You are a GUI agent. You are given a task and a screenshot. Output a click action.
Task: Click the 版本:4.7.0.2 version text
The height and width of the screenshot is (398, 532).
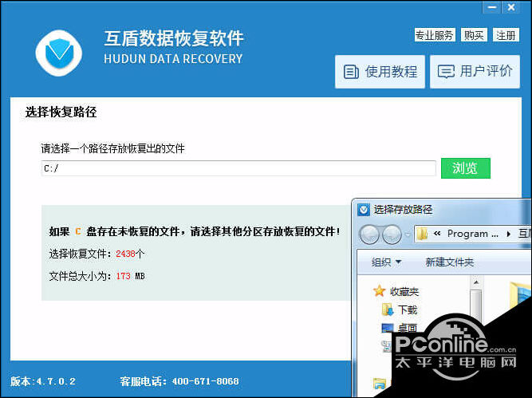[x=43, y=381]
